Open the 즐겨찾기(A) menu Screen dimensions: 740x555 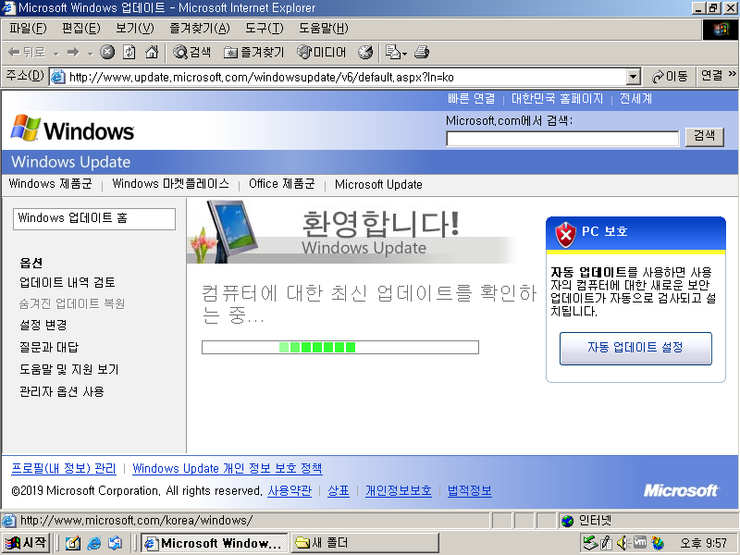pos(200,29)
